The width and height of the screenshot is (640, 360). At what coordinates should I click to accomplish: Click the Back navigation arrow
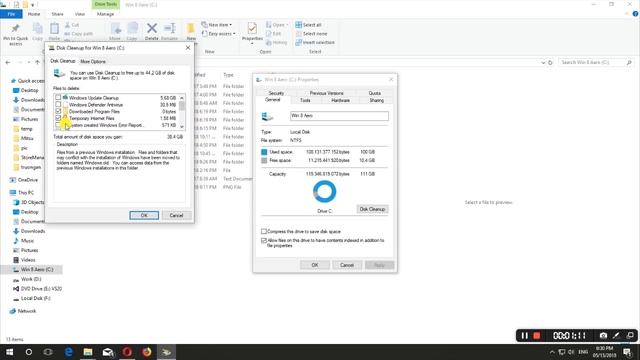coord(8,62)
